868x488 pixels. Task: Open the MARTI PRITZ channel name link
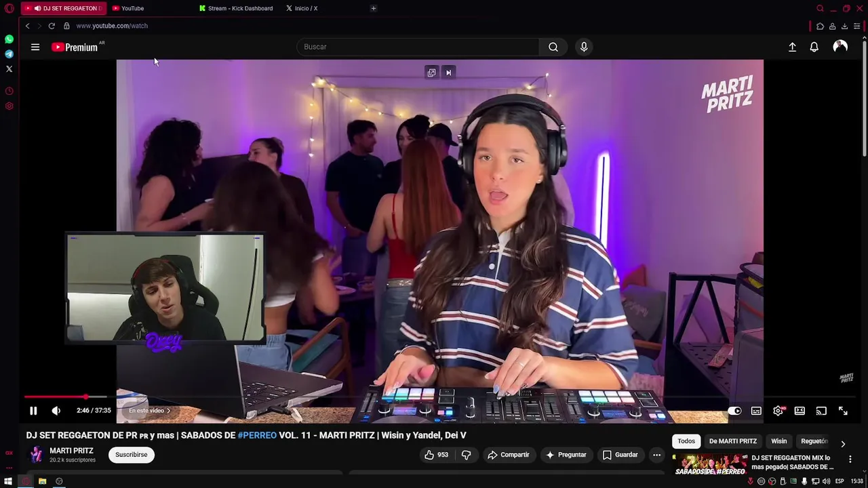pyautogui.click(x=71, y=451)
